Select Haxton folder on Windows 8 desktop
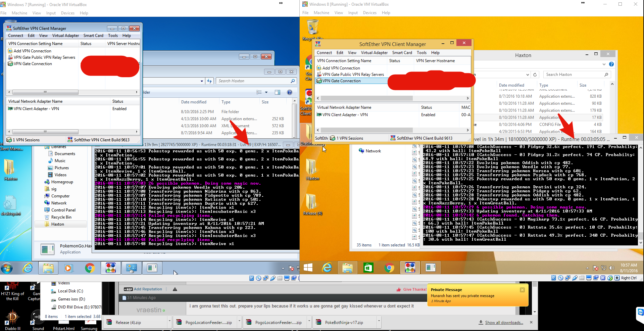This screenshot has height=331, width=644. (312, 169)
